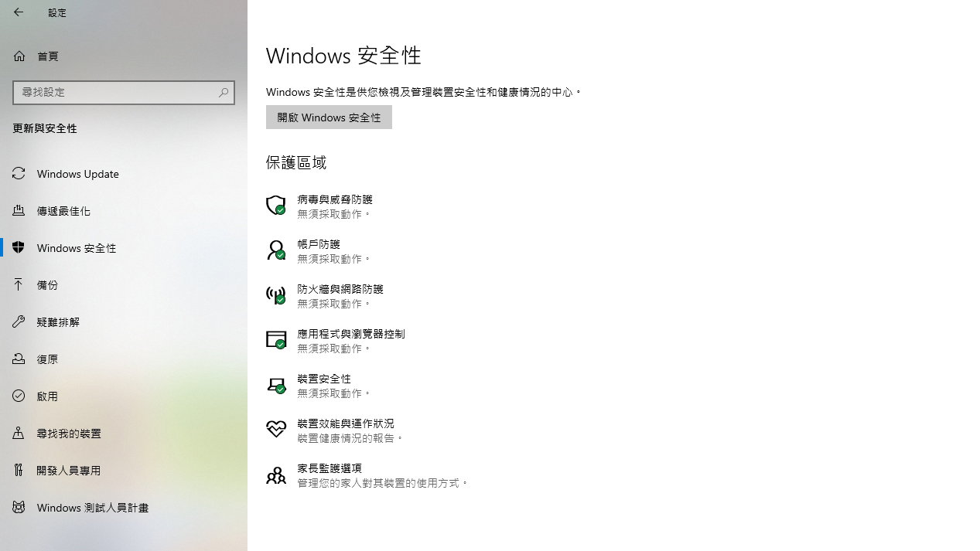
Task: Click the Windows 安全性 page title
Action: click(344, 56)
